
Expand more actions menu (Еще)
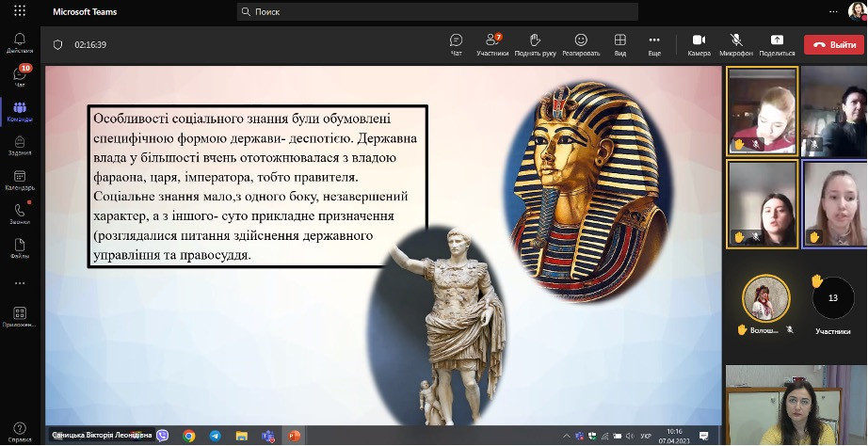pos(654,44)
